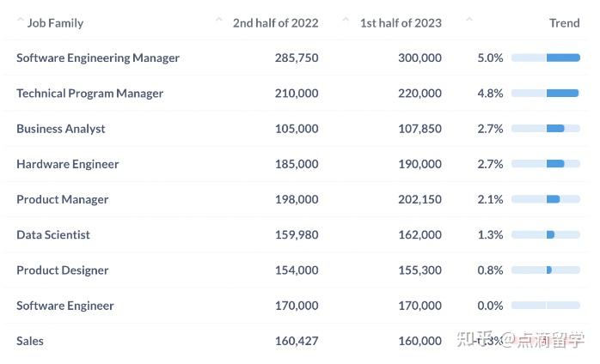600x364 pixels.
Task: Click the Technical Program Manager trend bar
Action: pyautogui.click(x=546, y=93)
